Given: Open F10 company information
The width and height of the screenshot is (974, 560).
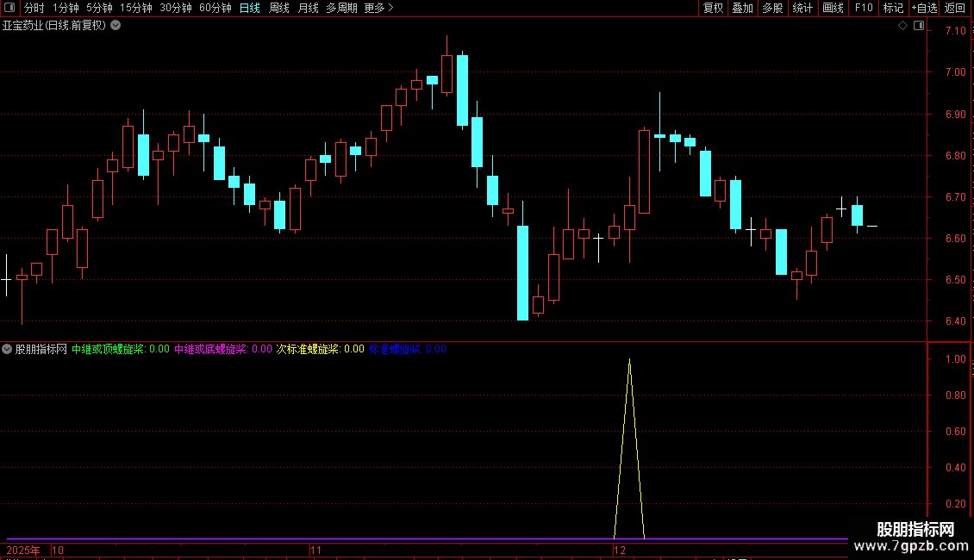Looking at the screenshot, I should point(864,8).
